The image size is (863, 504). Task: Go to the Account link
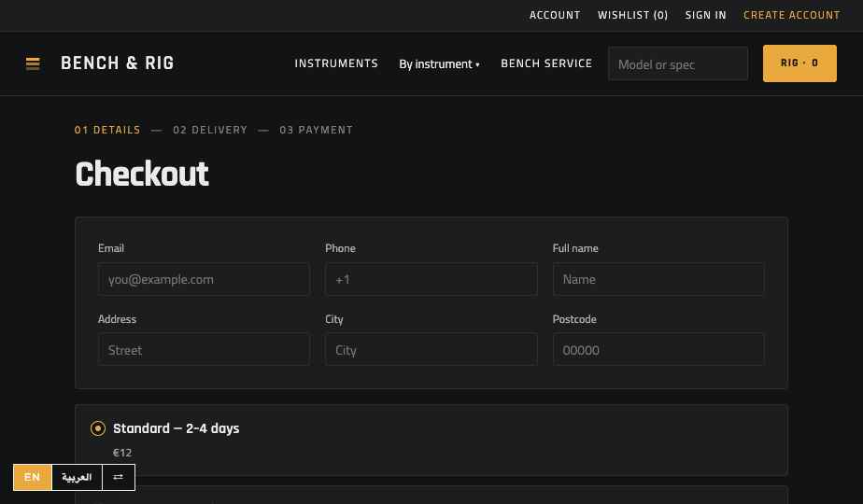[x=555, y=16]
